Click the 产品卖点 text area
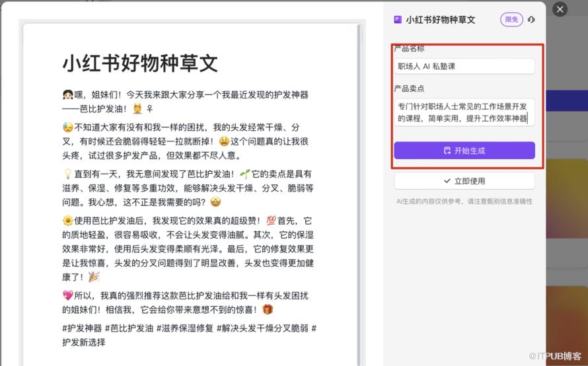 tap(464, 112)
